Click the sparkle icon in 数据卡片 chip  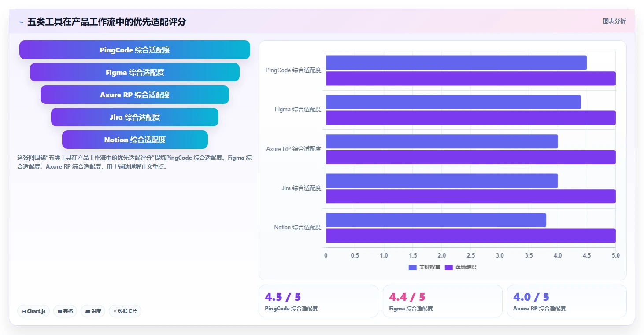(115, 311)
